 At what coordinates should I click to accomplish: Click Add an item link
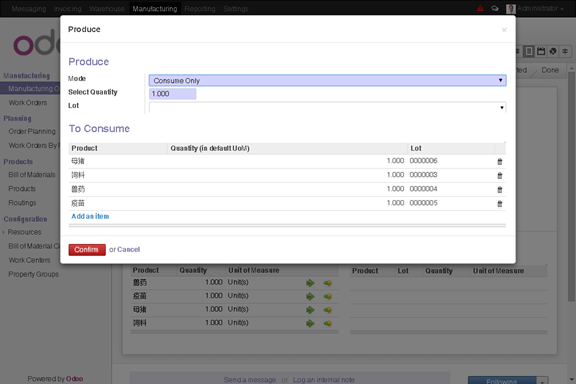[90, 216]
